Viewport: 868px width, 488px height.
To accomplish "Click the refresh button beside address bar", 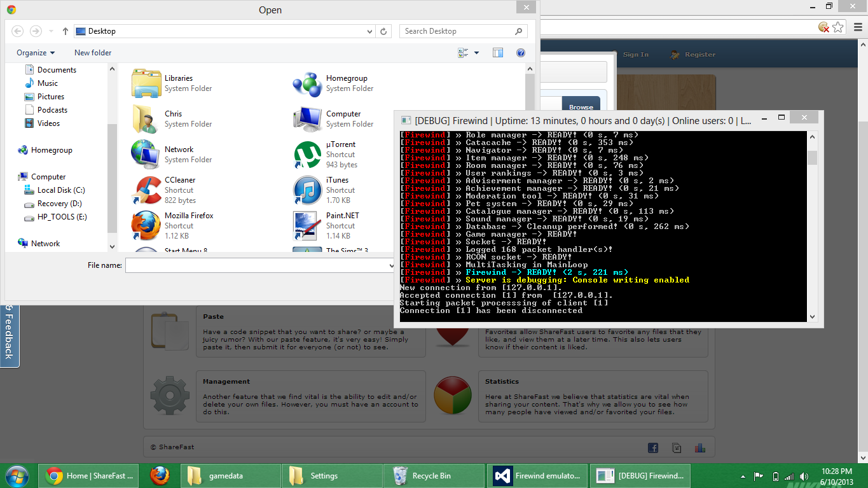I will click(384, 31).
